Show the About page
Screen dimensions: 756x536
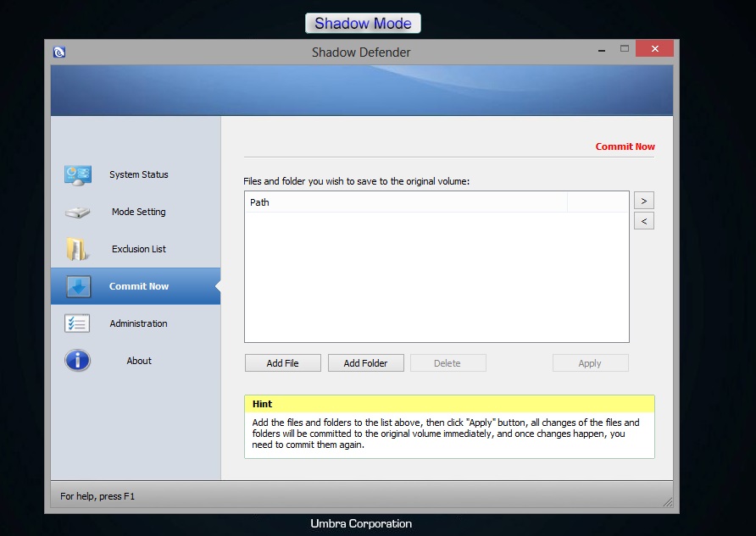tap(136, 361)
